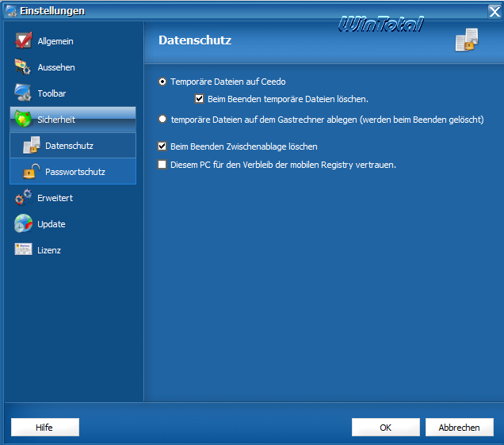Click the Update globe icon

coord(23,223)
